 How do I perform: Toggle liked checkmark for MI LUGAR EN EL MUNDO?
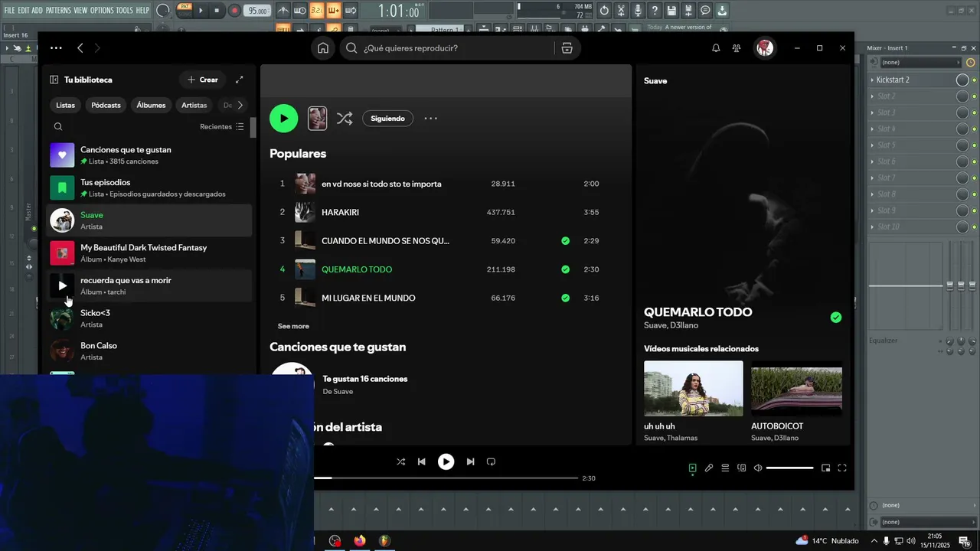[x=565, y=298]
